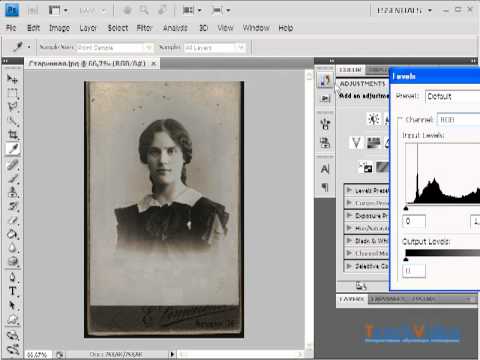This screenshot has width=480, height=360.
Task: Open the Essentials workspace dropdown
Action: click(x=404, y=11)
